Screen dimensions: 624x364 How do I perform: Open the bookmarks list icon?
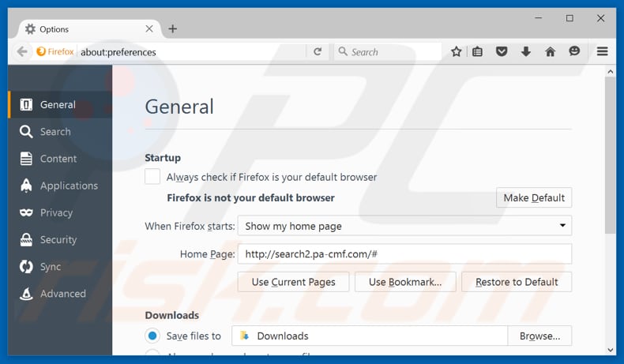[478, 51]
